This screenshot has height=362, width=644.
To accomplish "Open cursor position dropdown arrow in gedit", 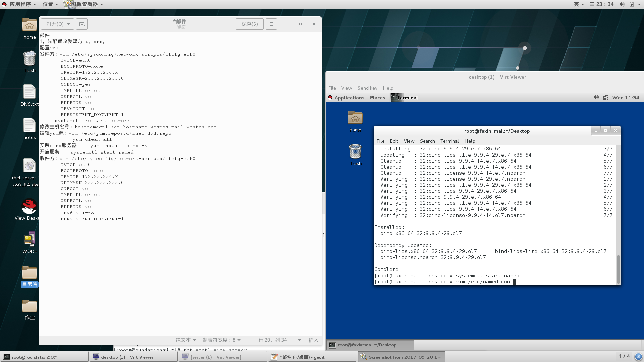I will pyautogui.click(x=299, y=340).
